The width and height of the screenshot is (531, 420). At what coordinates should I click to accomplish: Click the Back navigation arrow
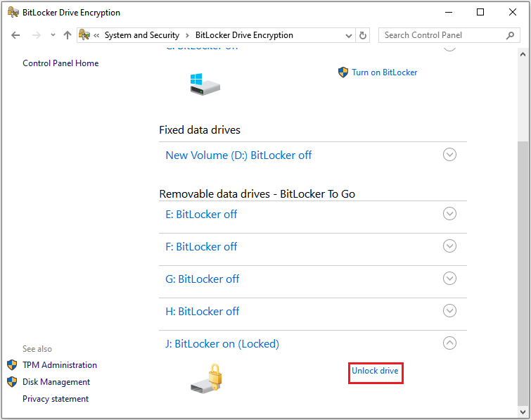pyautogui.click(x=15, y=35)
